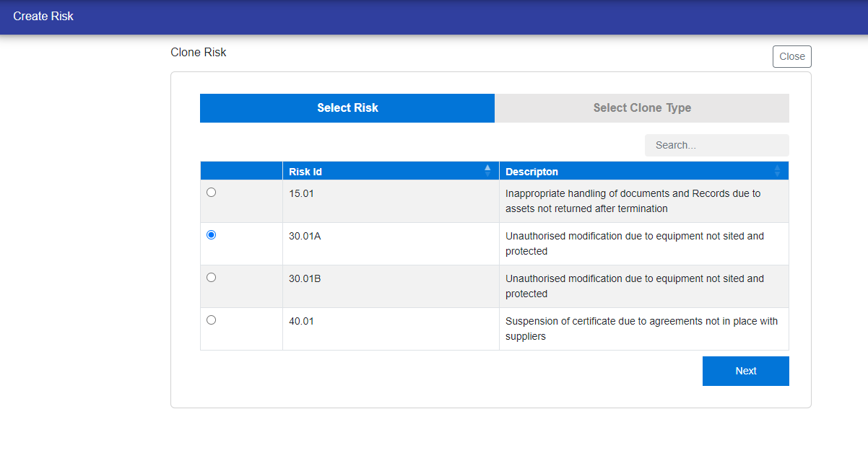Pick the radio button for risk 40.01
This screenshot has height=453, width=868.
(x=211, y=320)
